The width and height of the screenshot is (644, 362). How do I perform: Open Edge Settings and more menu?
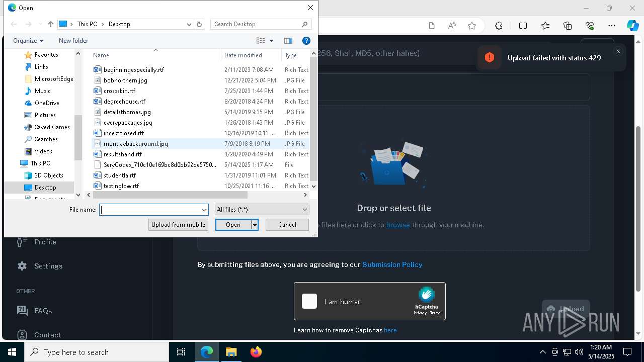[612, 26]
